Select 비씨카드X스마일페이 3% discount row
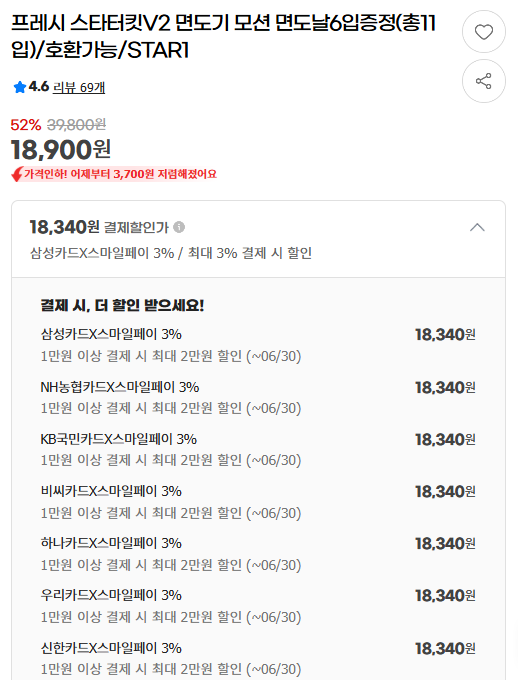Image resolution: width=518 pixels, height=680 pixels. 258,502
